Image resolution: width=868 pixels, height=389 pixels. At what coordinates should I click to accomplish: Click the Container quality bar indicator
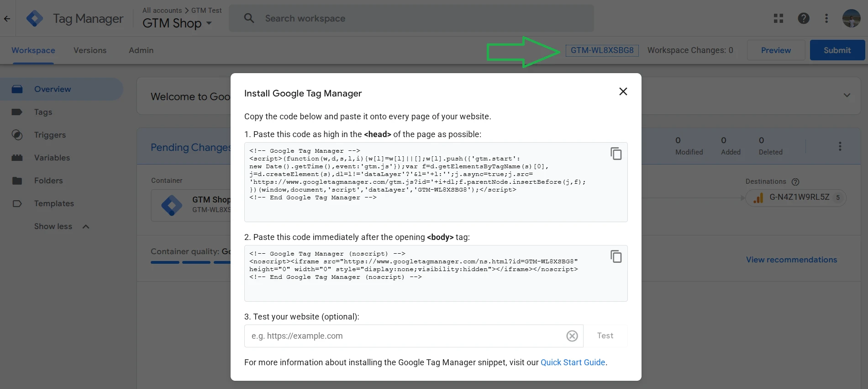coord(191,262)
